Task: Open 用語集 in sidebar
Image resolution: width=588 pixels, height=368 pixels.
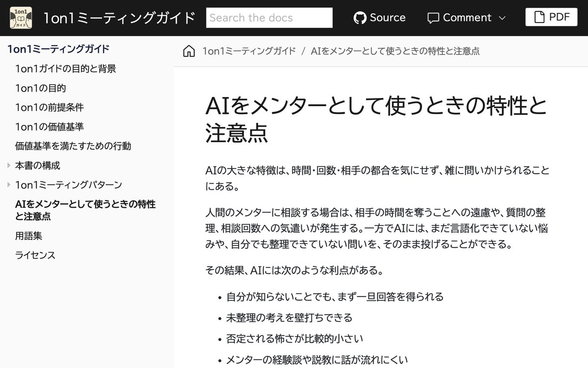Action: click(29, 236)
